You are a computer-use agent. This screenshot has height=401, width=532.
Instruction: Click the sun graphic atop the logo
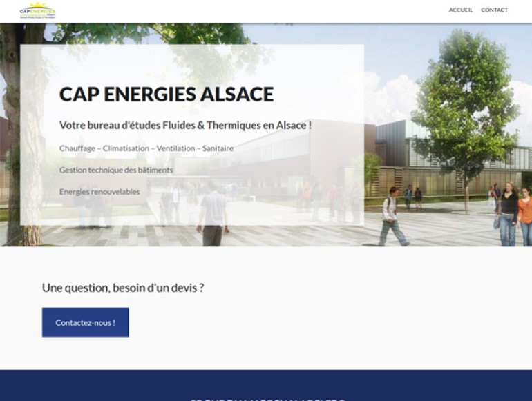(x=38, y=6)
